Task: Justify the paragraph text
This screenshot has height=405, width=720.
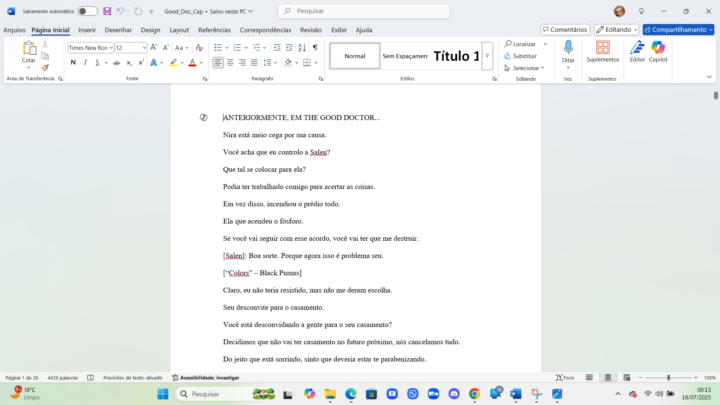Action: pyautogui.click(x=254, y=62)
